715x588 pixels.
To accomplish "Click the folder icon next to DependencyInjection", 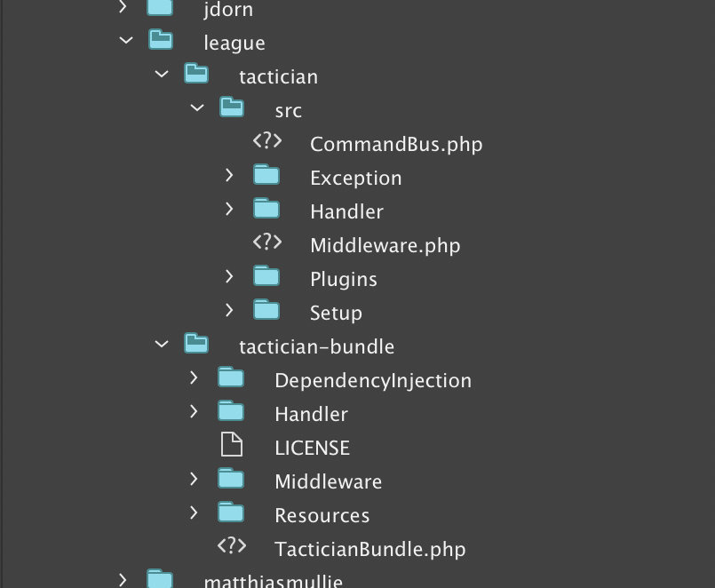I will (231, 379).
